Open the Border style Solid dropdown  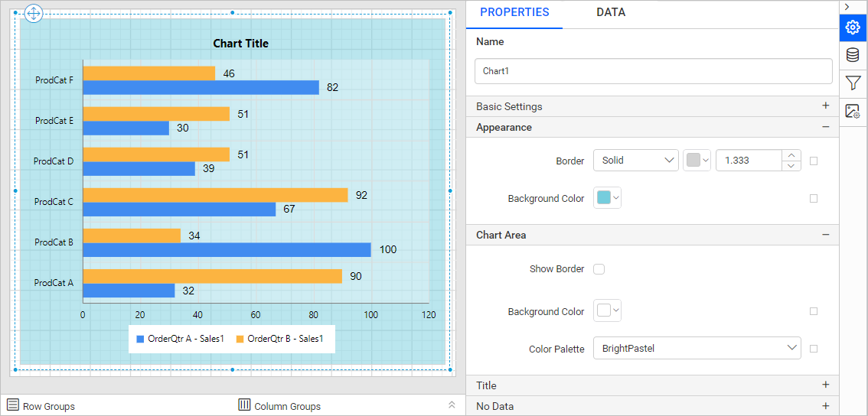635,161
